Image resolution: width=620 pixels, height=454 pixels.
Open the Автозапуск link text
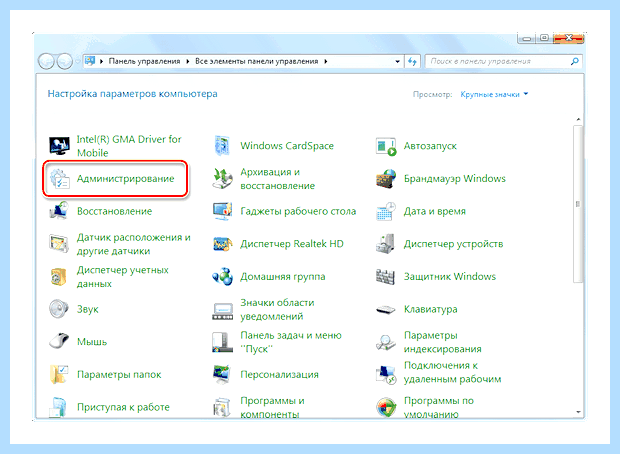[430, 146]
